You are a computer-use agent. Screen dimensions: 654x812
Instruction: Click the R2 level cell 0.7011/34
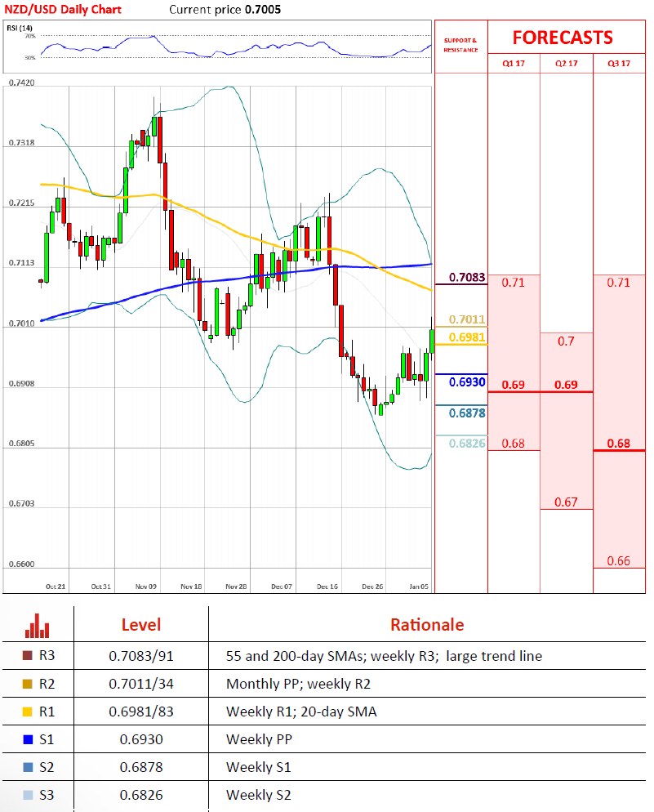pyautogui.click(x=141, y=684)
